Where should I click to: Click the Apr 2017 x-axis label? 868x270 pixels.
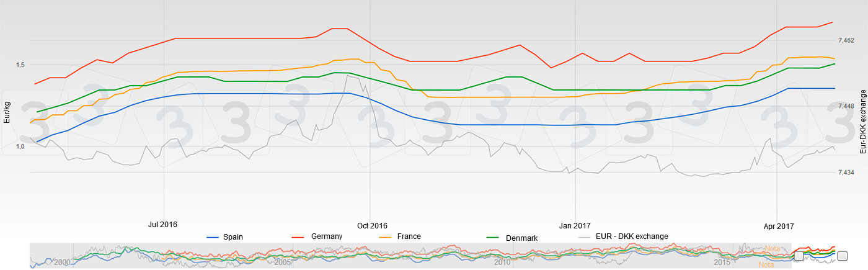point(778,225)
